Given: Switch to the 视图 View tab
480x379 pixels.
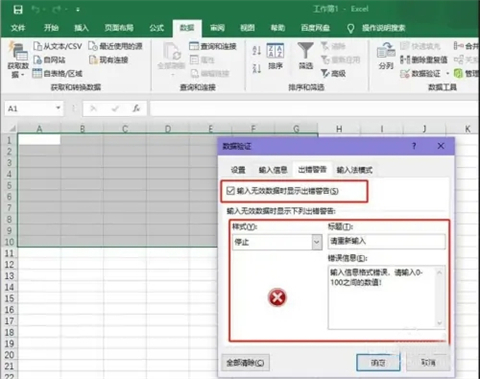Looking at the screenshot, I should [x=247, y=28].
